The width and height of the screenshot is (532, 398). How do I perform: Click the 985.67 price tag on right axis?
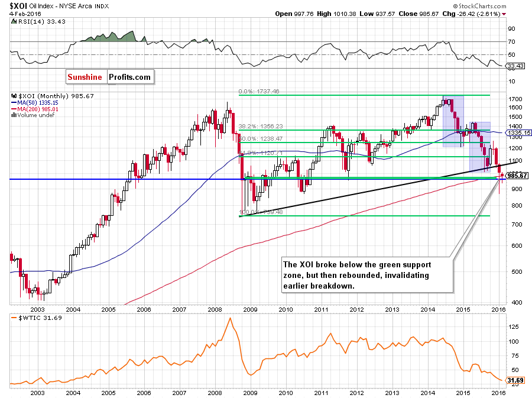point(517,176)
